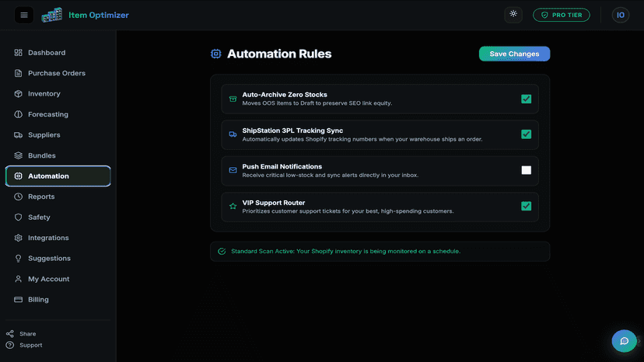Viewport: 644px width, 362px height.
Task: Click the Item Optimizer brand name
Action: coord(99,16)
